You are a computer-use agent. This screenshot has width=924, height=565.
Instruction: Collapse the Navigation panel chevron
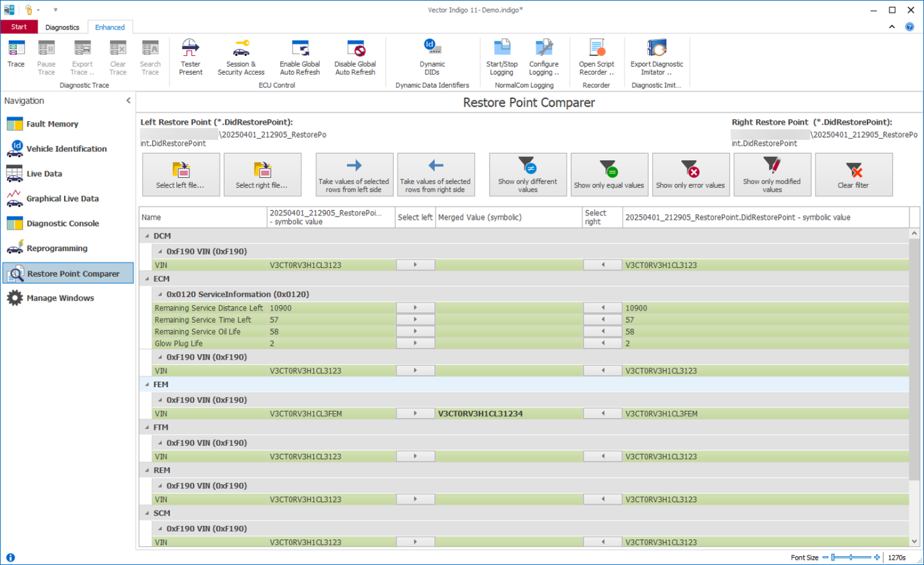(128, 100)
